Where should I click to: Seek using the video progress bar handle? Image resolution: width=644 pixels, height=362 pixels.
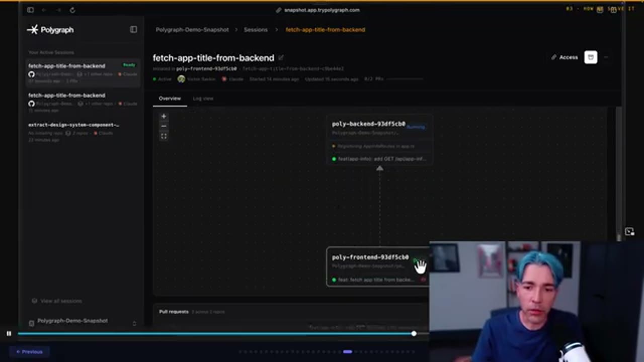[414, 333]
